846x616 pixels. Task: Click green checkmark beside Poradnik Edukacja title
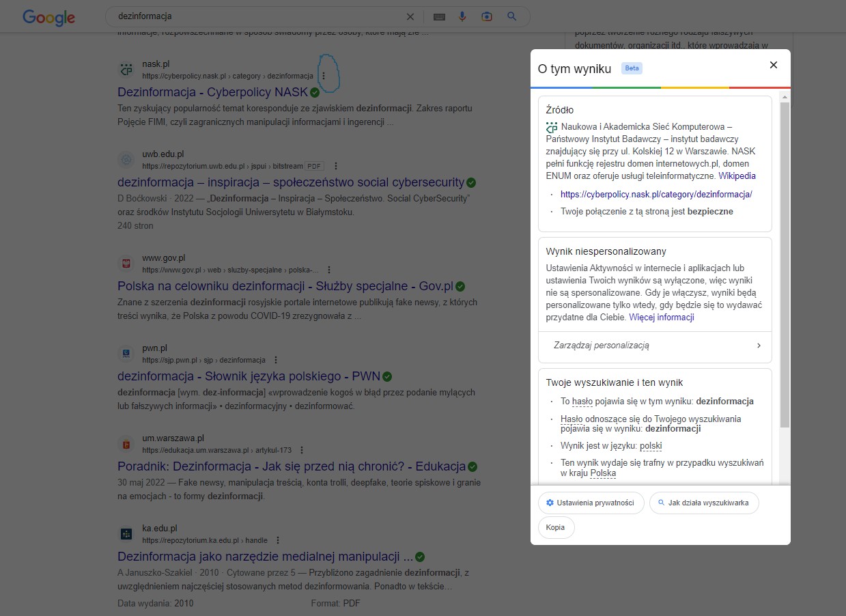point(473,466)
